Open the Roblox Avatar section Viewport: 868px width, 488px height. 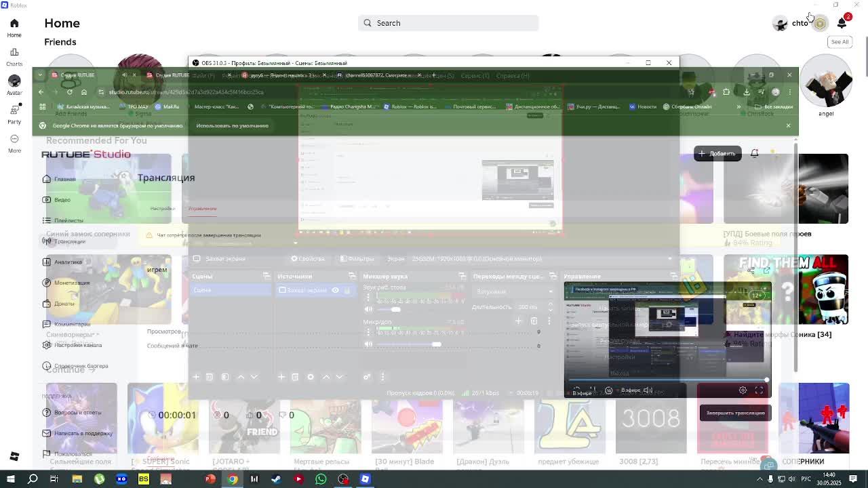pyautogui.click(x=14, y=85)
